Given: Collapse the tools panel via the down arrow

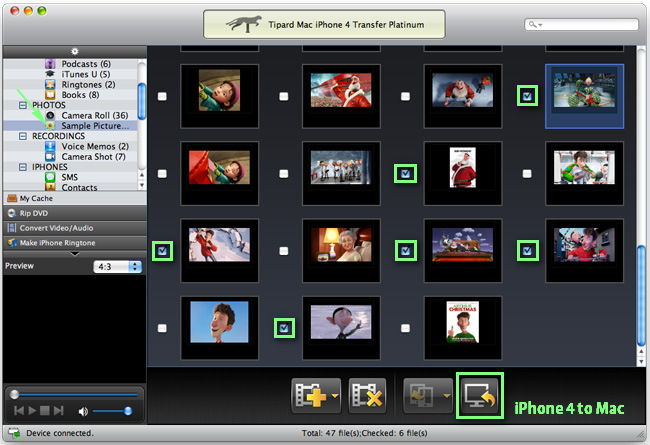Looking at the screenshot, I should pos(75,254).
